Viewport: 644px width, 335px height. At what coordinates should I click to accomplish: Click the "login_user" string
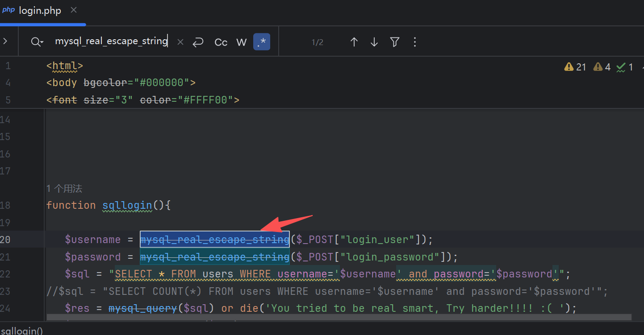[378, 240]
